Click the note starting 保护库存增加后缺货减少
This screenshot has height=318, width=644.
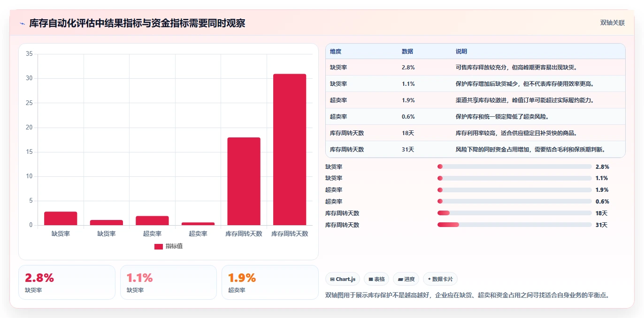(x=525, y=84)
